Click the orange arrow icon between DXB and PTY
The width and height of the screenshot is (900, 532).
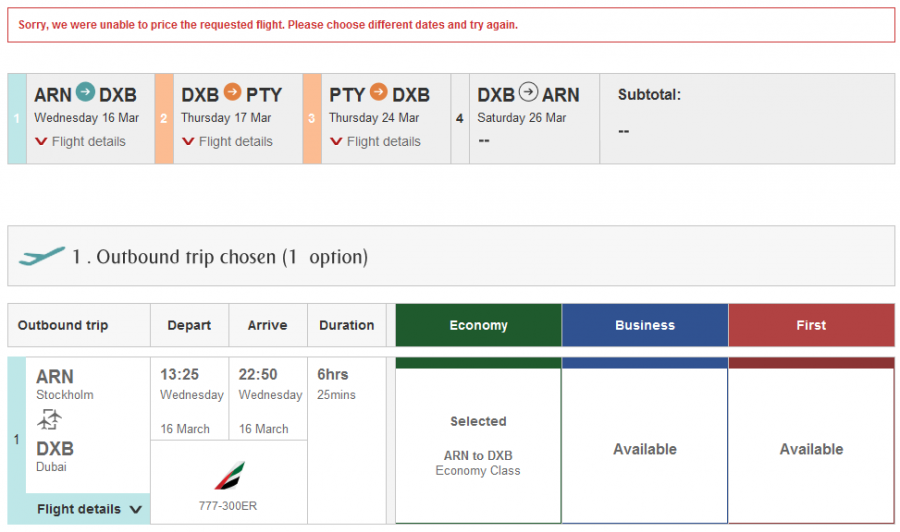(x=232, y=94)
